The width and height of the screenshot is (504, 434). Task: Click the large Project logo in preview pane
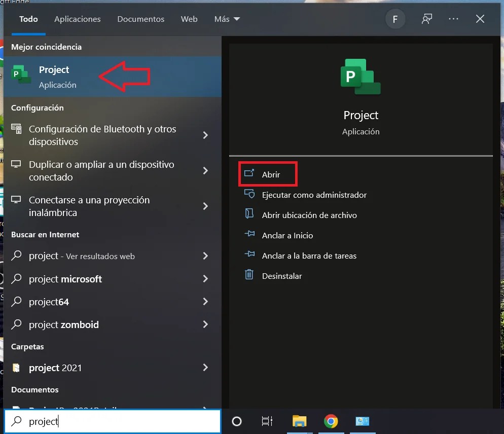pos(361,77)
